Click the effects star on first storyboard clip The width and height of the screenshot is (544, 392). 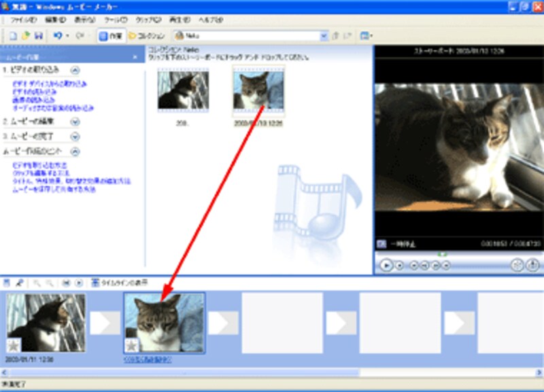pyautogui.click(x=14, y=345)
